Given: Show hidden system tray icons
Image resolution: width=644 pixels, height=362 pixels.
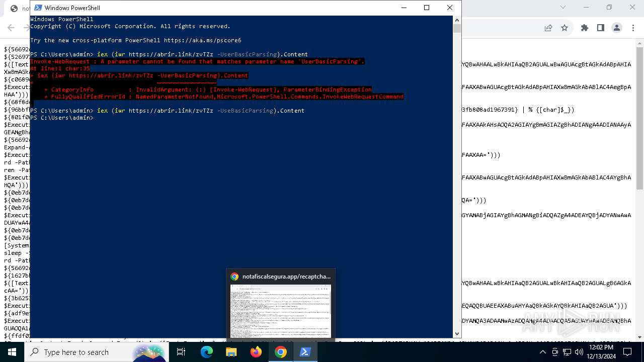Looking at the screenshot, I should pos(542,352).
